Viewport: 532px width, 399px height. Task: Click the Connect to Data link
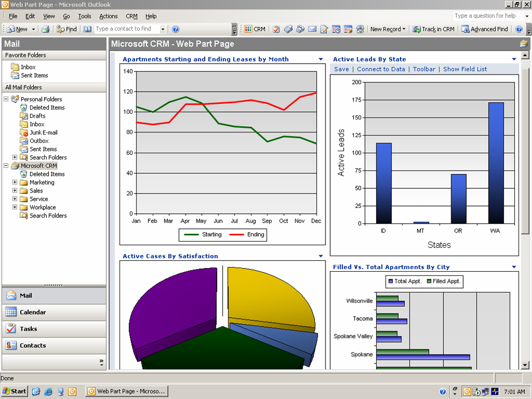(x=381, y=69)
